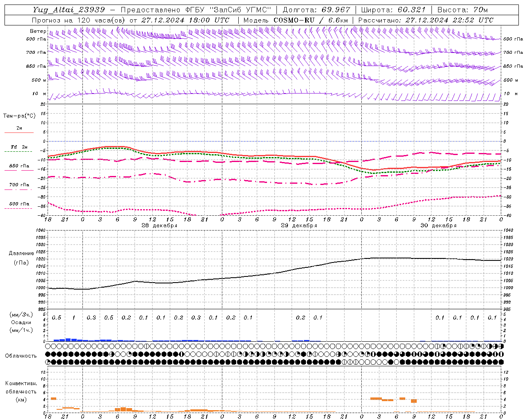Screen dimensions: 525x420
Task: Click the Осадки panel label
Action: [21, 322]
